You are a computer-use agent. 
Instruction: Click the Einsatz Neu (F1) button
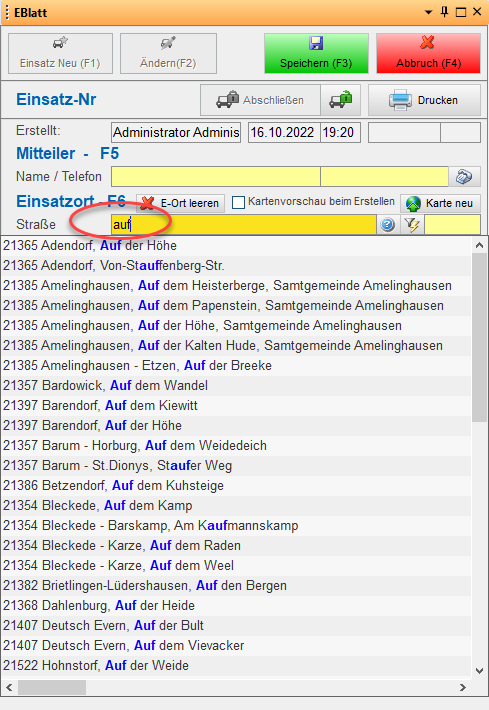(60, 53)
